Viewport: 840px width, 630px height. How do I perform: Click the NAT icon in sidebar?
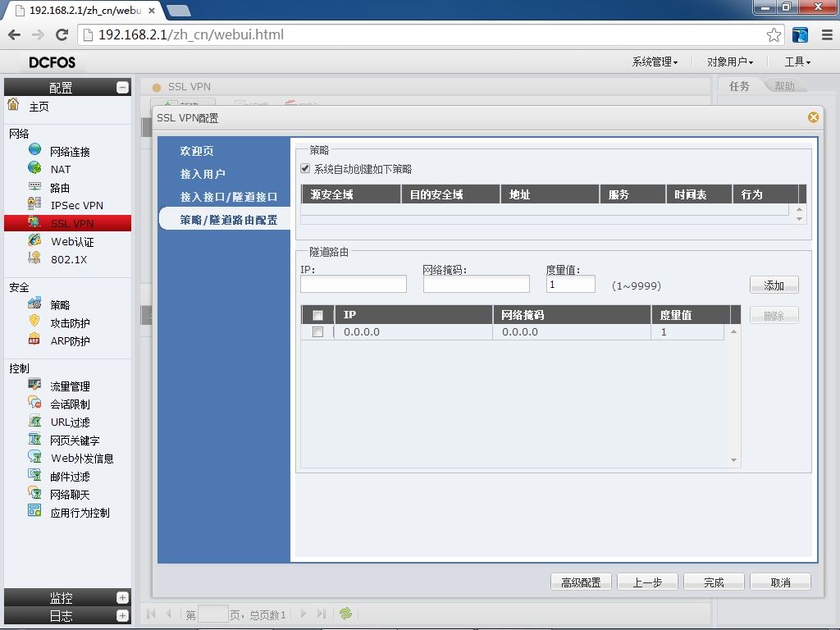[34, 167]
